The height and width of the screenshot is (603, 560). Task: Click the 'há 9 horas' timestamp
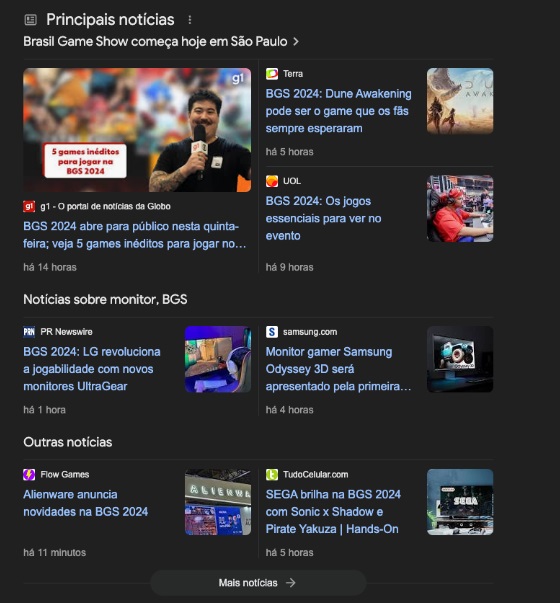(290, 267)
